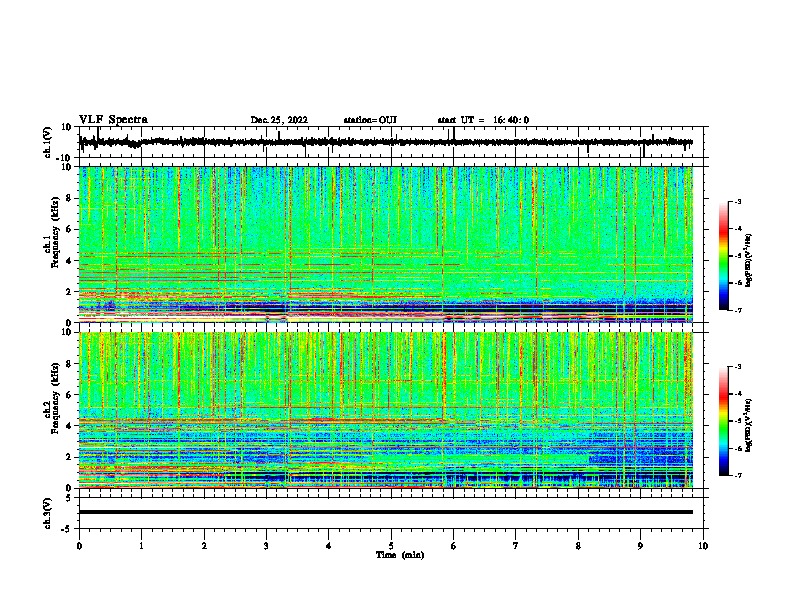Click the ch.1 frequency spectrogram panel
Screen dimensions: 792x612
pyautogui.click(x=386, y=244)
